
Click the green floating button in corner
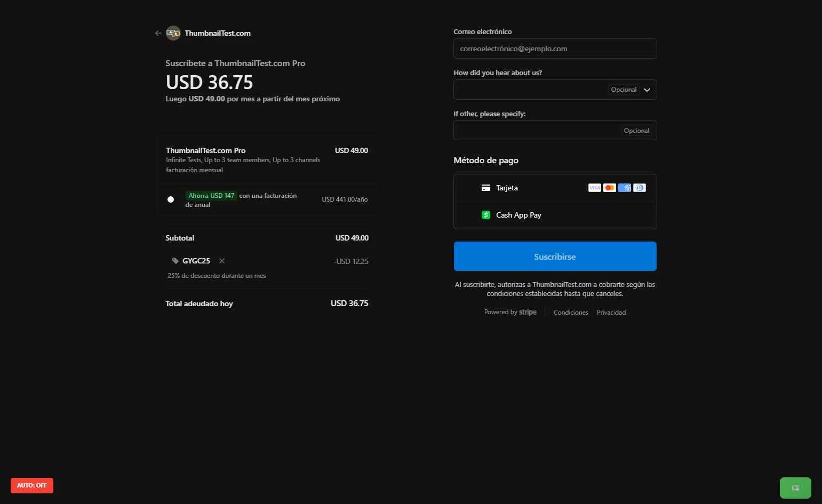point(795,488)
